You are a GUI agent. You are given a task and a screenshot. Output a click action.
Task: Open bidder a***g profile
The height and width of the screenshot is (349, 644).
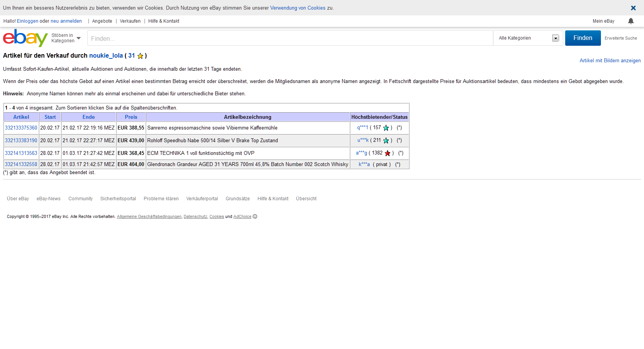coord(361,153)
